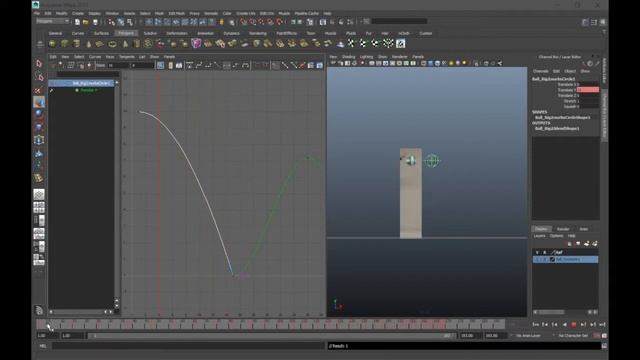
Task: Click the Save Scene icon
Action: point(95,22)
